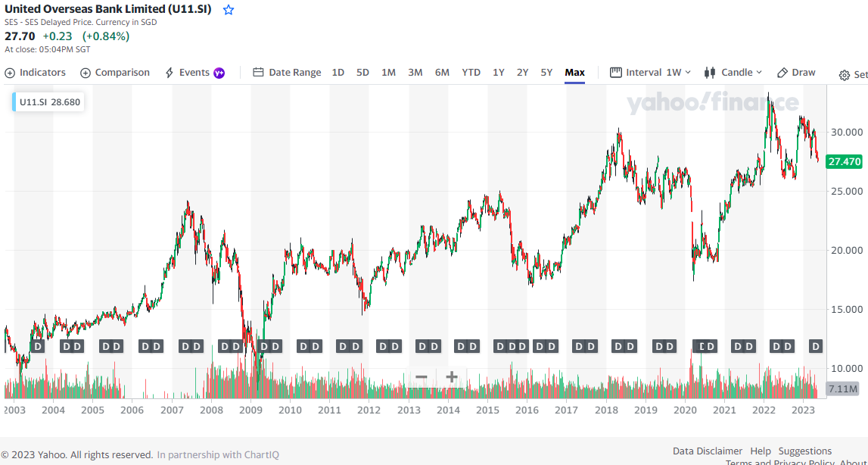The height and width of the screenshot is (465, 868).
Task: Select the 5D time range
Action: tap(362, 73)
